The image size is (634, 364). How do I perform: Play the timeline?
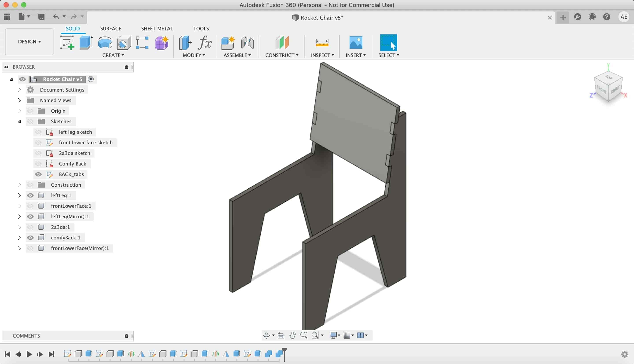tap(29, 354)
